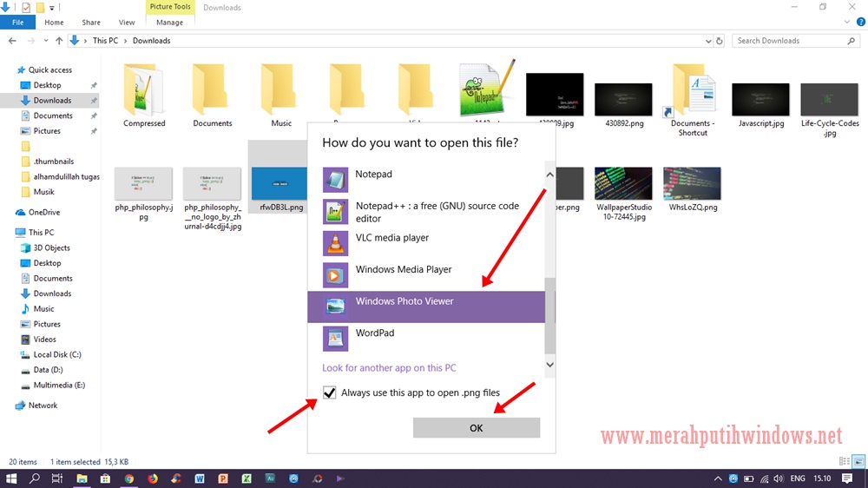This screenshot has width=868, height=488.
Task: Open Multimedia (E:) drive
Action: (x=59, y=385)
